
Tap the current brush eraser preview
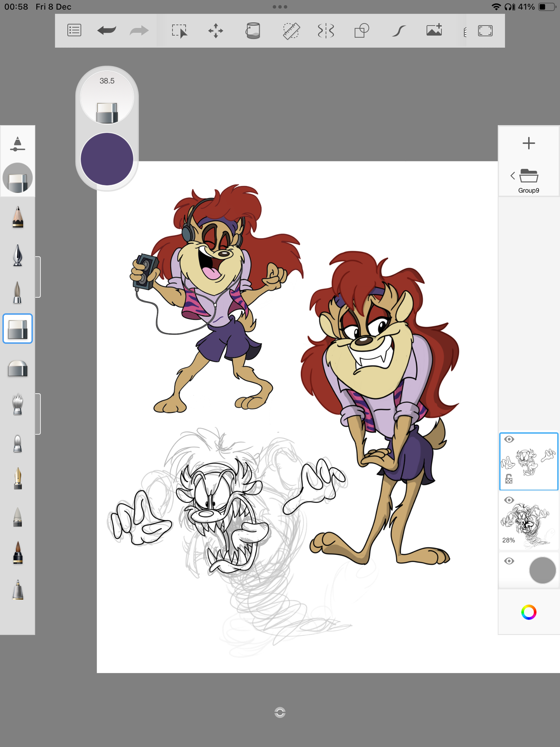point(17,178)
